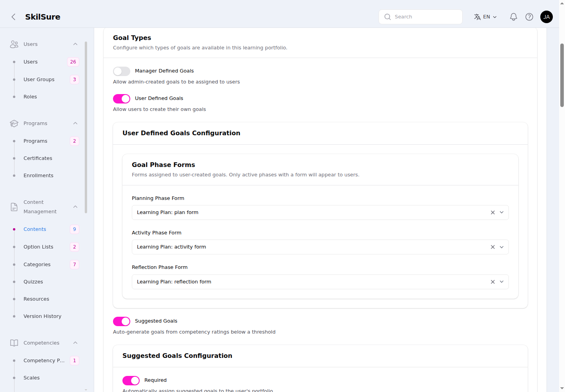Open Reflection Phase Form dropdown arrow

pyautogui.click(x=501, y=282)
